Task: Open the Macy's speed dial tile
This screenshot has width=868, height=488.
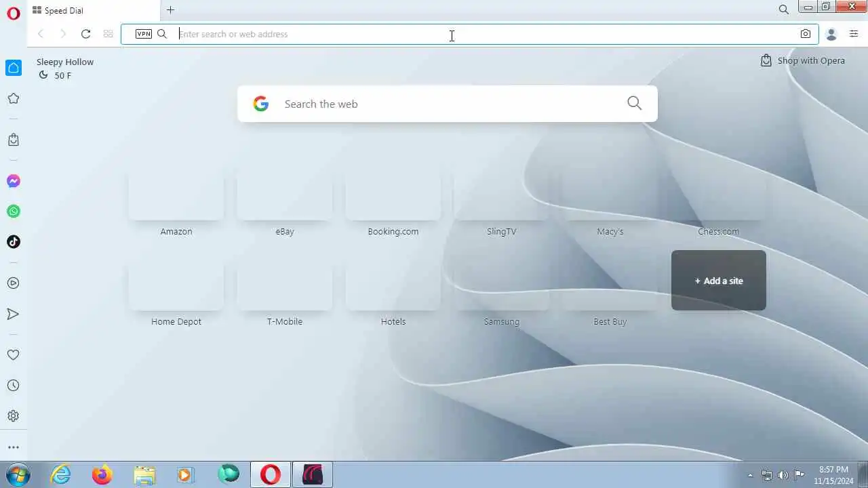Action: tap(610, 202)
